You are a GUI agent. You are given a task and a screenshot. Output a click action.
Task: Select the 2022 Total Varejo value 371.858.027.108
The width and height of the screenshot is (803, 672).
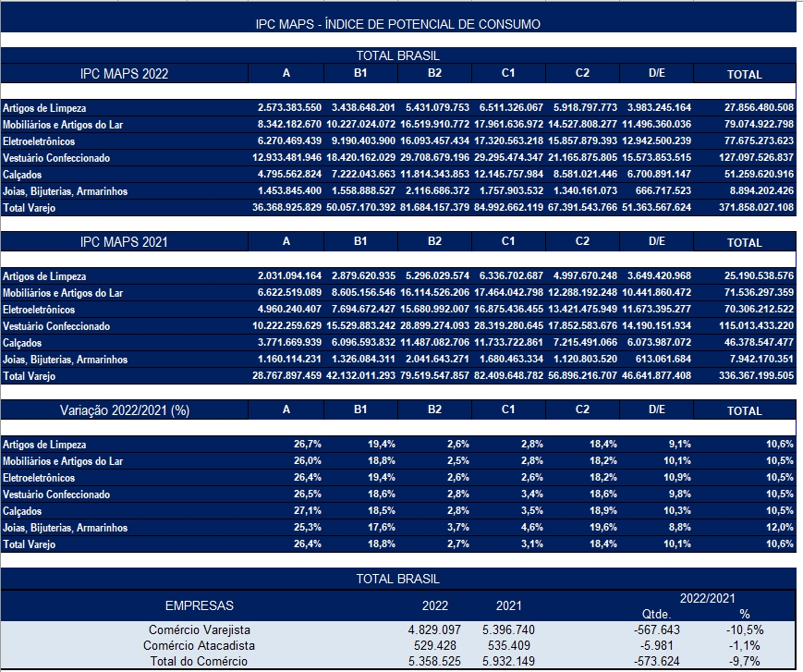coord(747,208)
